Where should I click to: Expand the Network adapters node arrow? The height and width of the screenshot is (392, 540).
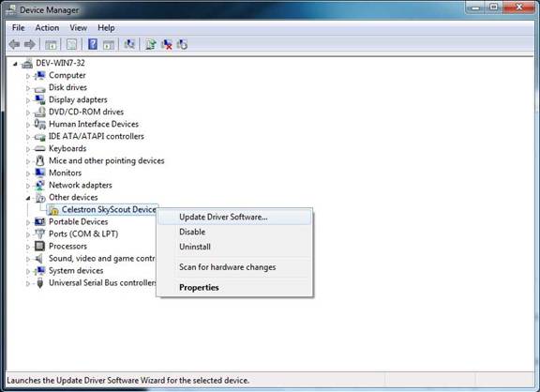[x=28, y=186]
